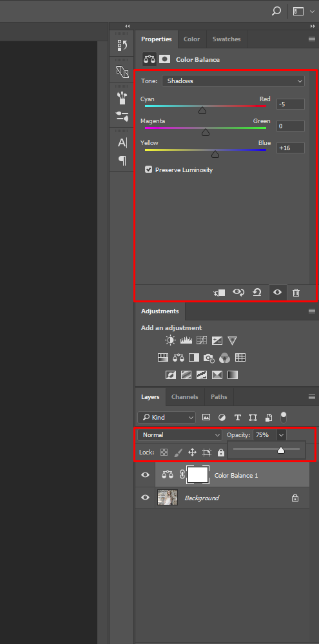Hide the Color Balance 1 layer

tap(145, 475)
